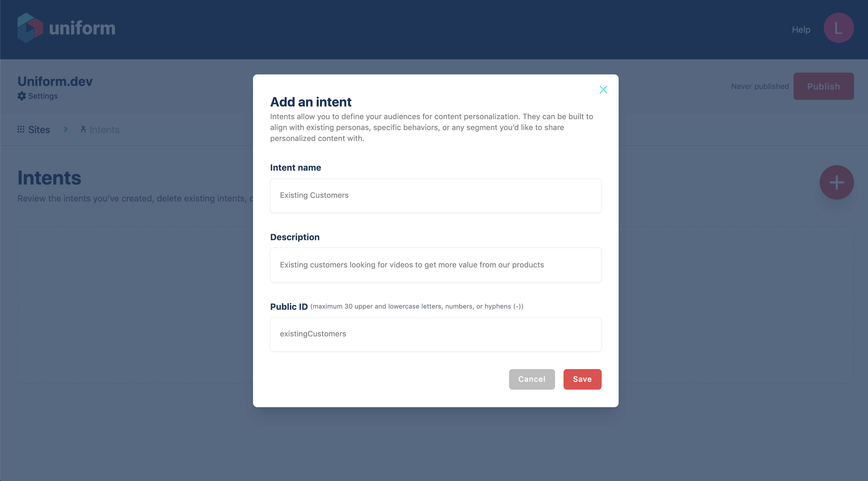Click the Uniform.dev site title

point(55,81)
